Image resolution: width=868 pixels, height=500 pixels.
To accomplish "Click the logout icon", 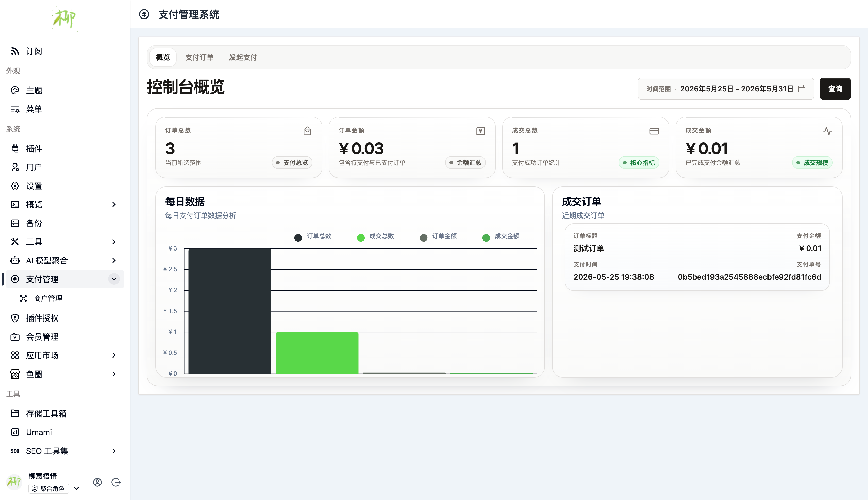I will pos(116,482).
